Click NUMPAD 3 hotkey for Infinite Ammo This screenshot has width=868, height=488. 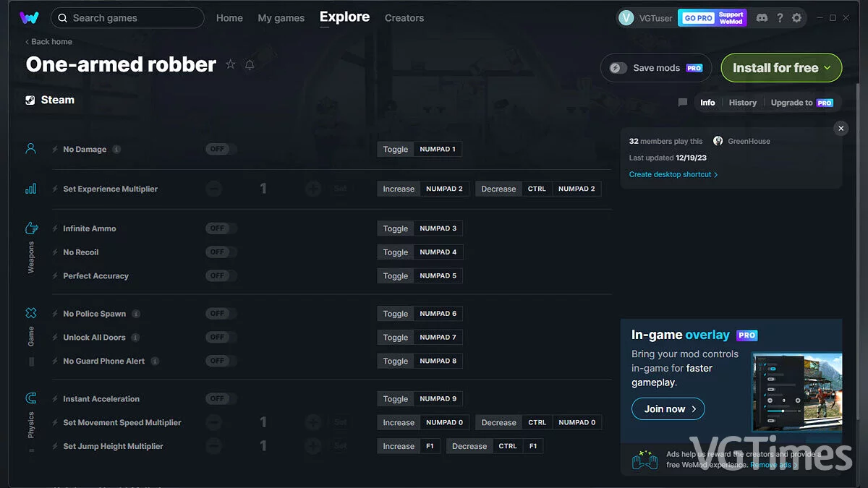(x=438, y=228)
